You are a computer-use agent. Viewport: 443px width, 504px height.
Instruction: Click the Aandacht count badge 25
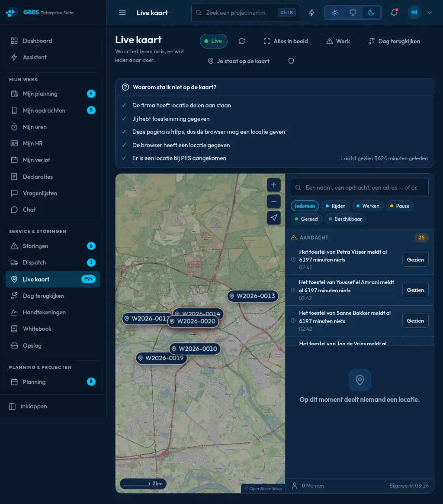click(x=421, y=238)
